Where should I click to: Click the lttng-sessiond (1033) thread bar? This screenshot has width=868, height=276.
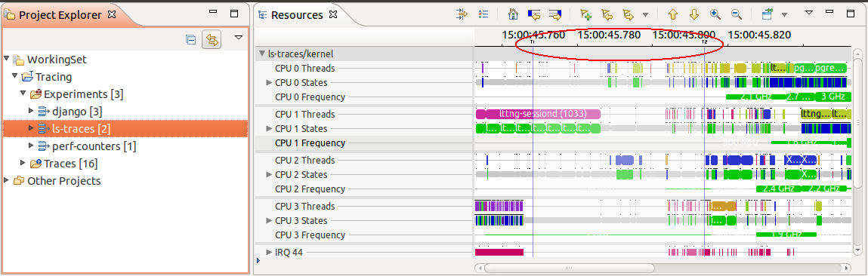[538, 114]
